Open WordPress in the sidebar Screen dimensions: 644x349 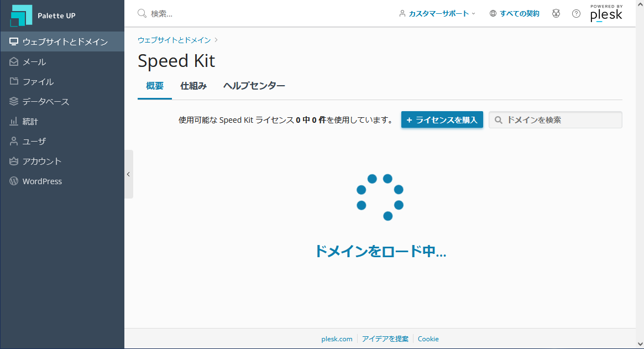click(62, 181)
